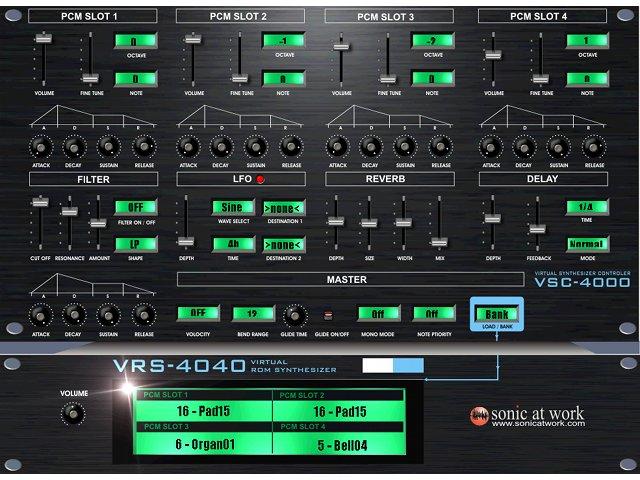The image size is (640, 480).
Task: Click the PCM Slot 2 Sustain knob
Action: point(256,147)
